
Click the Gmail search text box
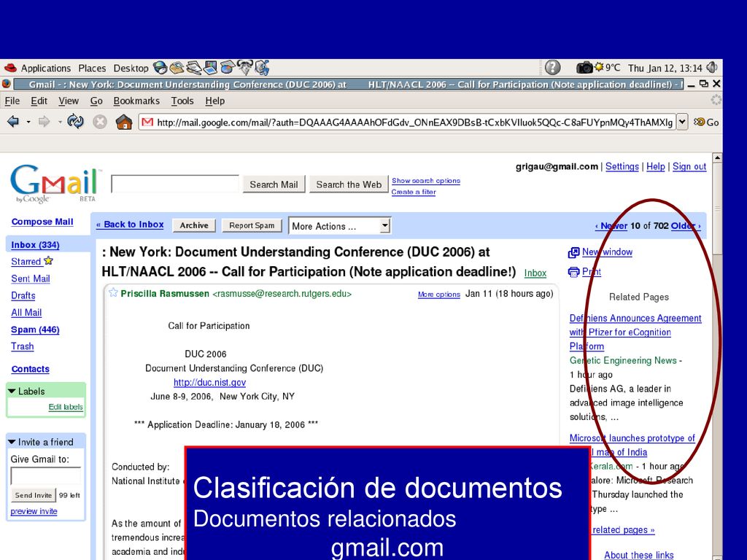(175, 184)
